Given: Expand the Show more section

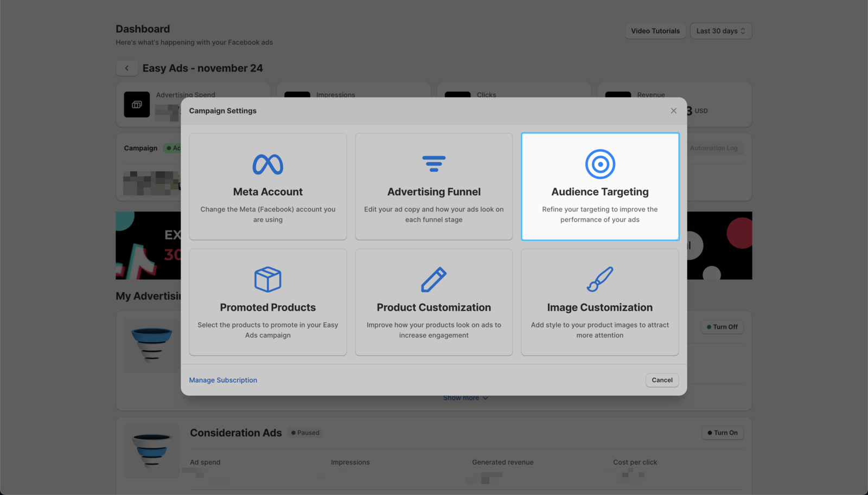Looking at the screenshot, I should coord(465,398).
